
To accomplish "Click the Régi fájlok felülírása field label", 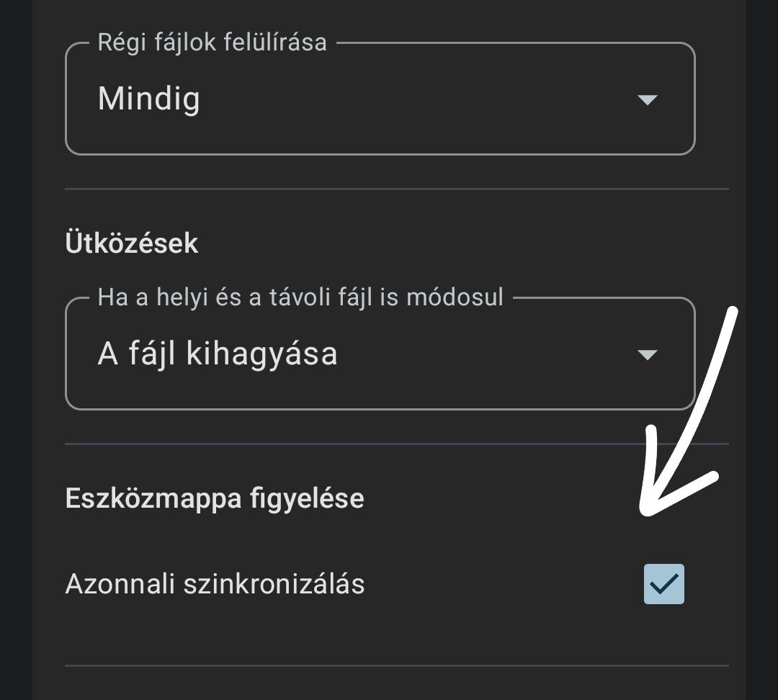I will pyautogui.click(x=213, y=42).
